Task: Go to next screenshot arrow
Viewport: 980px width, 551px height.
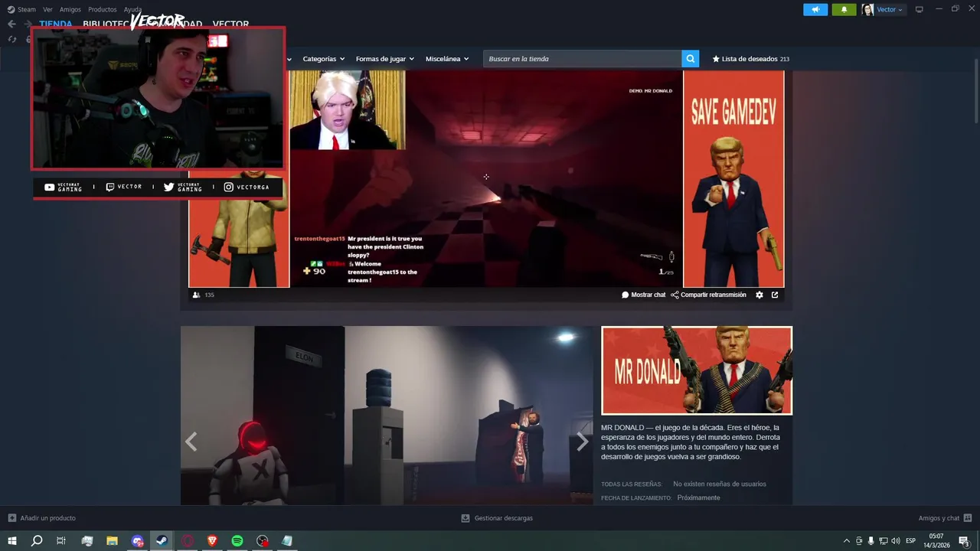Action: tap(583, 442)
